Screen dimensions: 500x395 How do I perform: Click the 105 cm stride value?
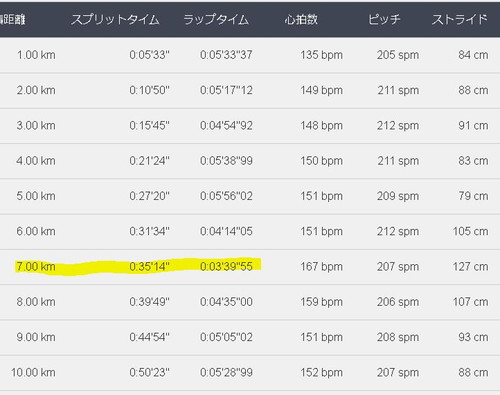[x=470, y=231]
